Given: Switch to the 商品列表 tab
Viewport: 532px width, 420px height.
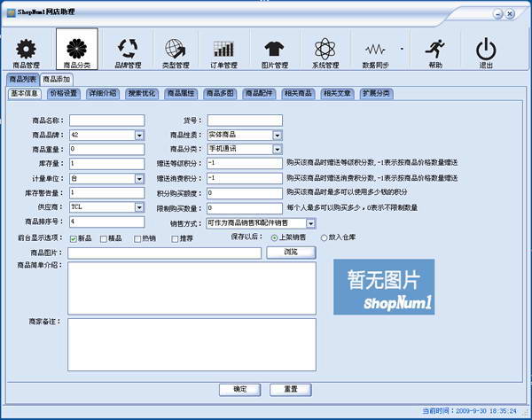Looking at the screenshot, I should (23, 80).
